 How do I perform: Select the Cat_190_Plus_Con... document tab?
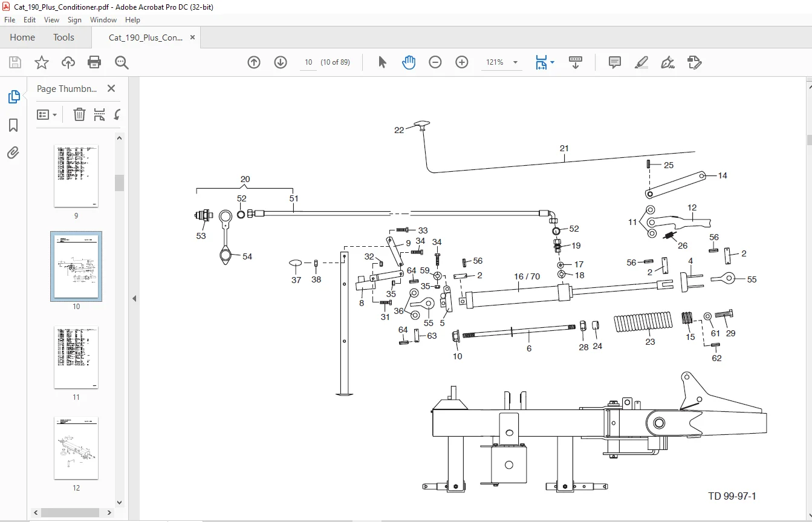tap(146, 38)
